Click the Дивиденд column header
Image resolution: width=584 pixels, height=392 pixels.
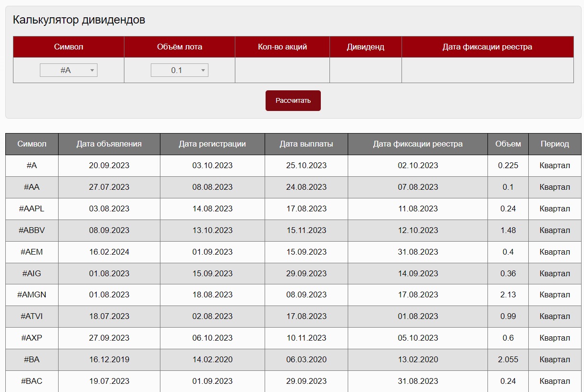click(365, 47)
